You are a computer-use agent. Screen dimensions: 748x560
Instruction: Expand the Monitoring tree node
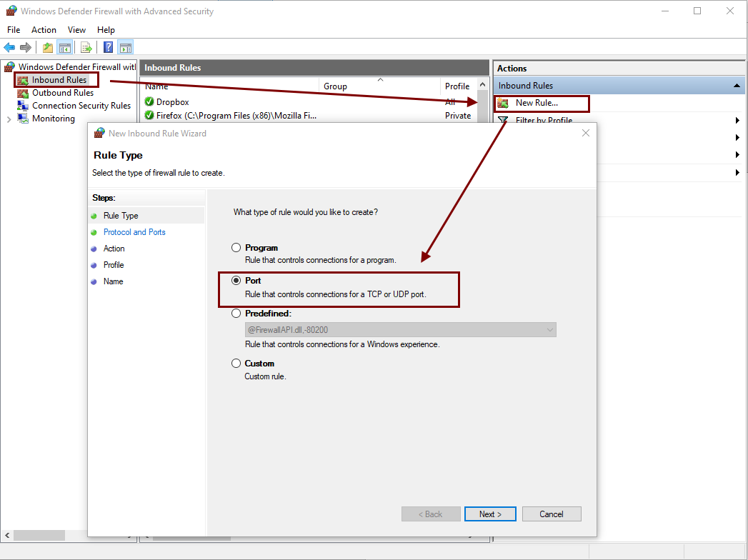coord(9,119)
